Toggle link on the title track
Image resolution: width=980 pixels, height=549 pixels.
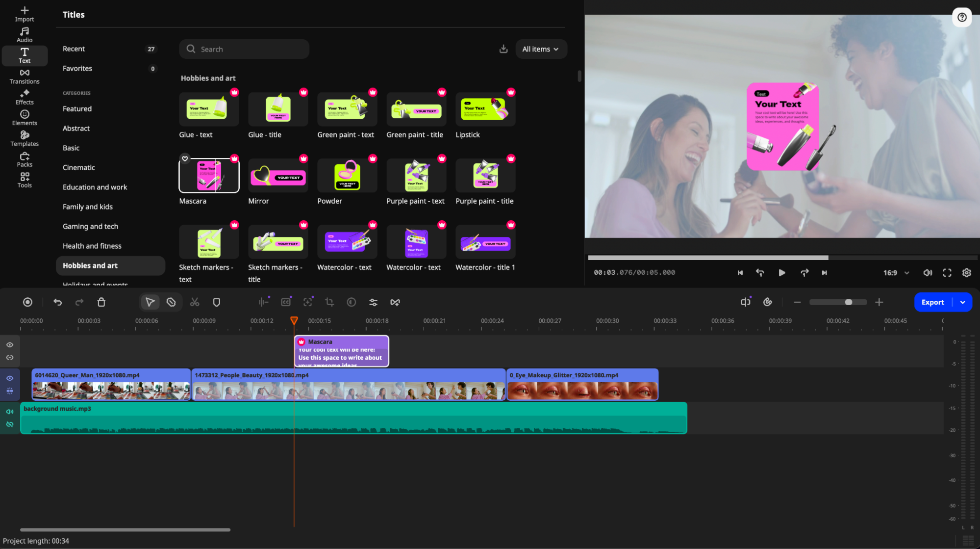coord(10,358)
